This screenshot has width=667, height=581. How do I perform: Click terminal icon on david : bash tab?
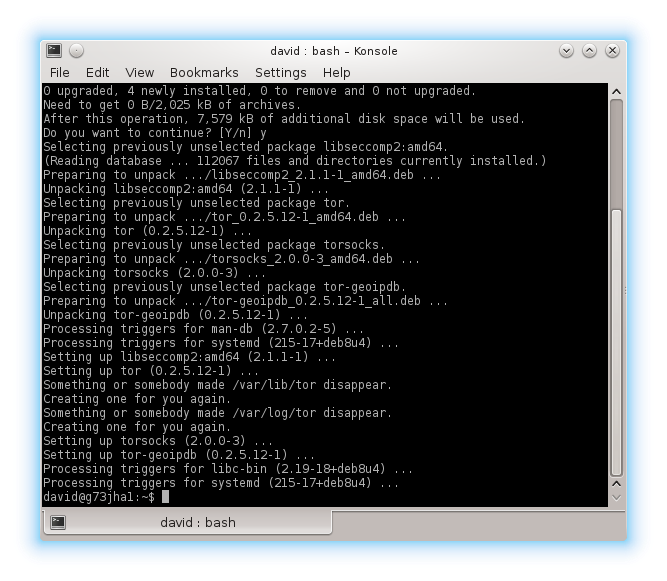coord(58,522)
